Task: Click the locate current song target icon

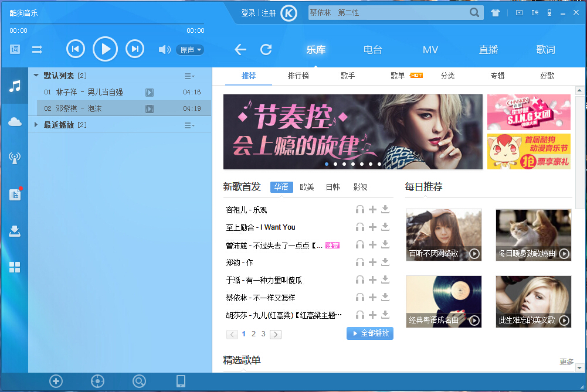Action: 98,381
